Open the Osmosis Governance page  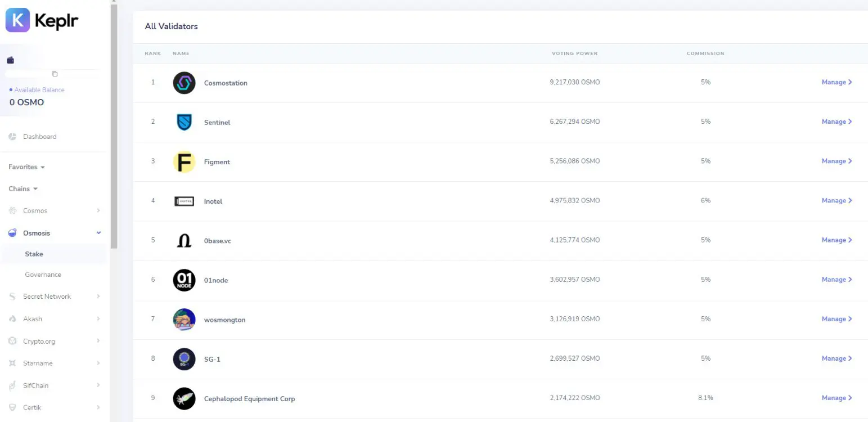[x=43, y=275]
